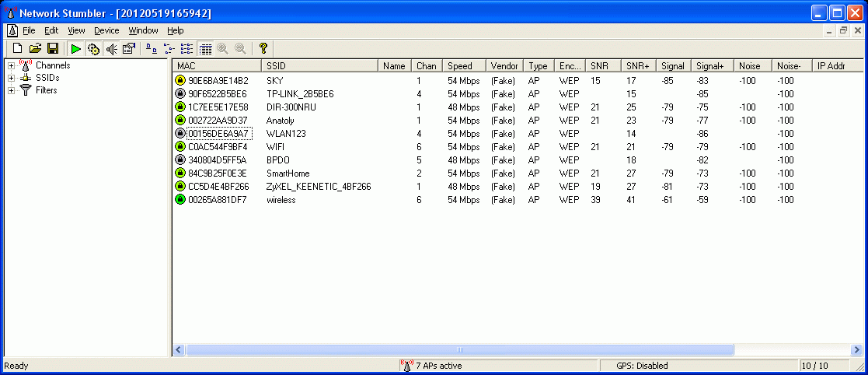
Task: Close the inner document window
Action: click(x=857, y=31)
